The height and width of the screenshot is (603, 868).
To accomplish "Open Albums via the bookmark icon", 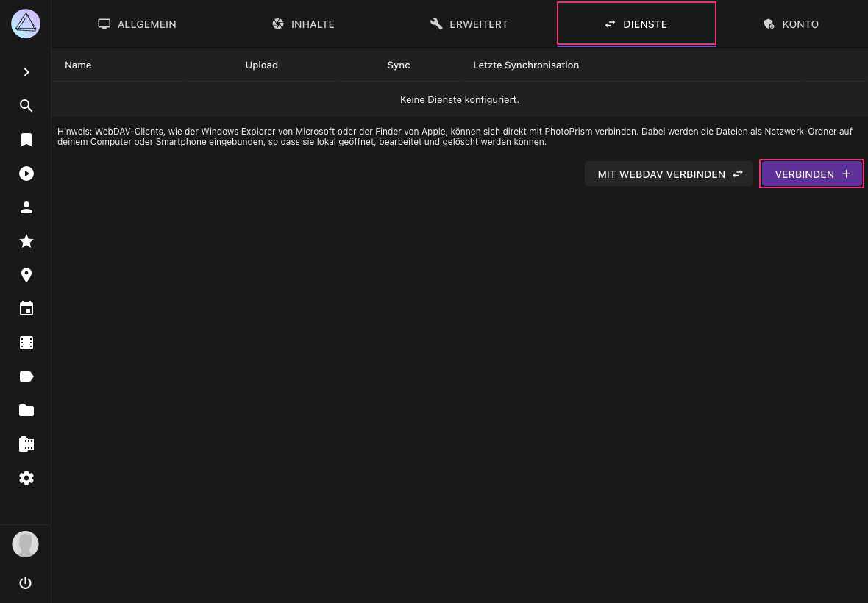I will click(x=26, y=140).
